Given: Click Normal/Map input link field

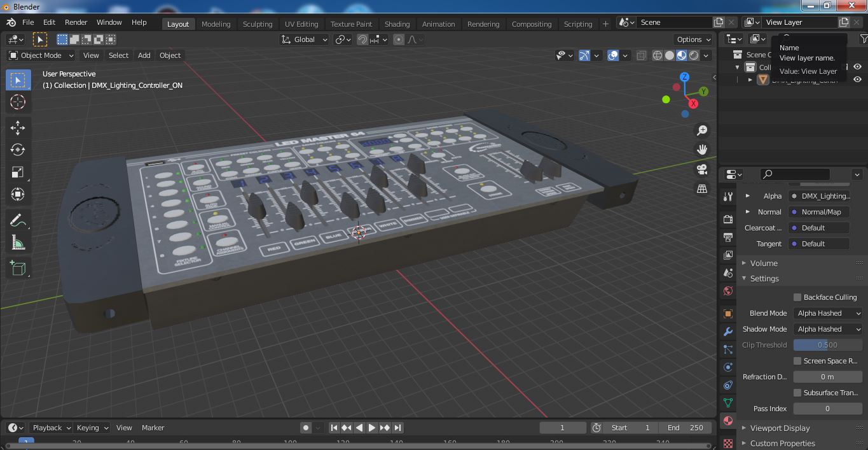Looking at the screenshot, I should (x=820, y=212).
